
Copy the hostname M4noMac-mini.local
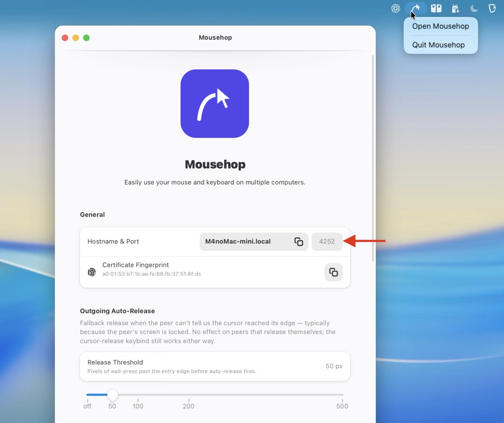pos(299,241)
